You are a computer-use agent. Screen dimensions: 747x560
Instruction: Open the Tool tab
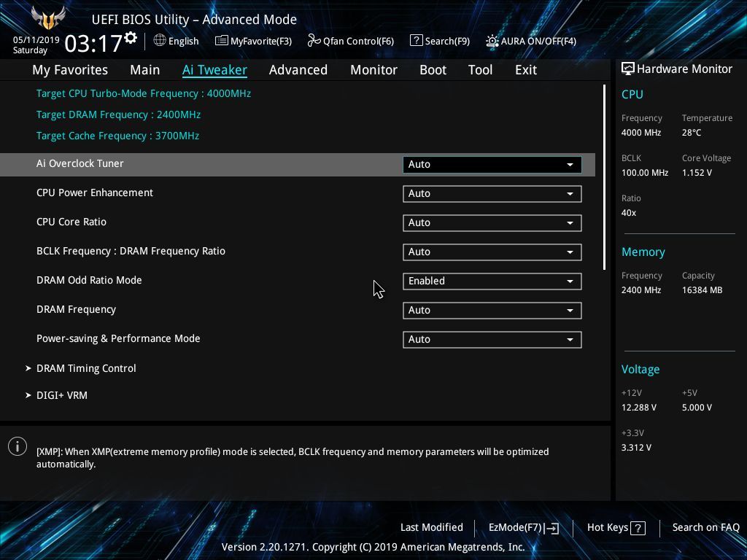pyautogui.click(x=480, y=70)
